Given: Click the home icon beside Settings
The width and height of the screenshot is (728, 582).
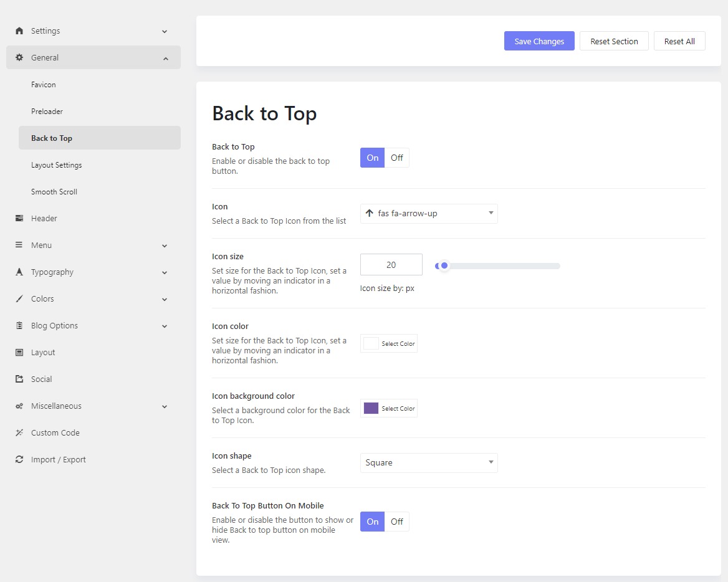Looking at the screenshot, I should 19,31.
